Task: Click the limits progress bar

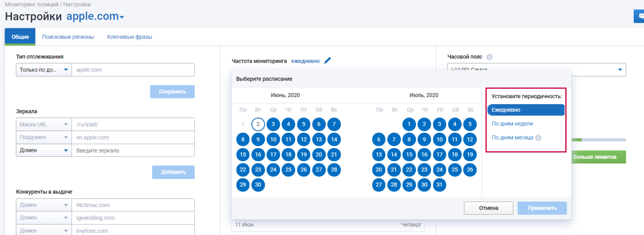Action: coord(599,140)
